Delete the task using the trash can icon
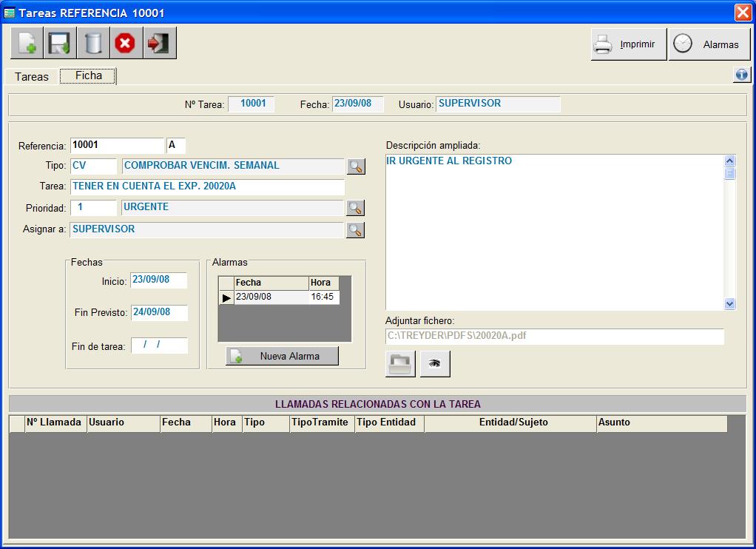 93,43
